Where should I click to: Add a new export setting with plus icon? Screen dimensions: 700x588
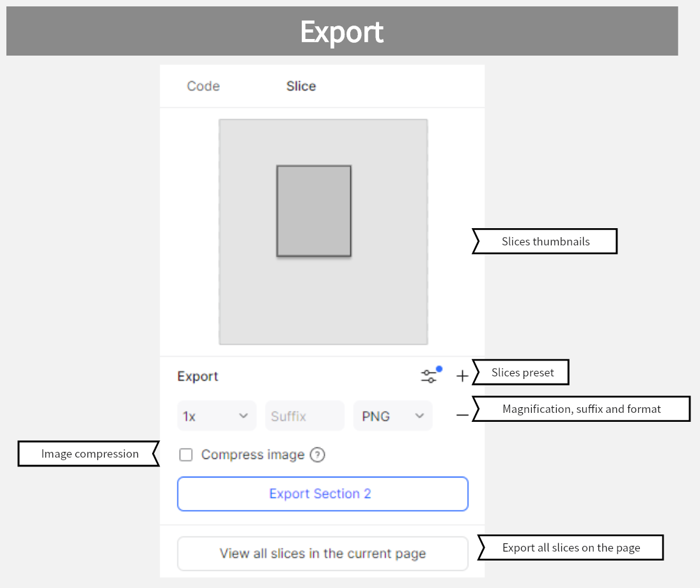coord(462,376)
